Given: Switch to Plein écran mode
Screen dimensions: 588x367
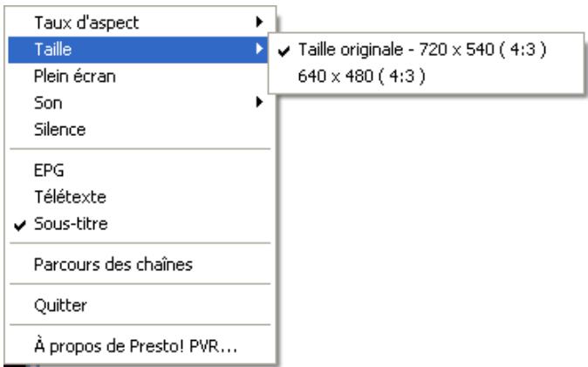Looking at the screenshot, I should [x=74, y=76].
